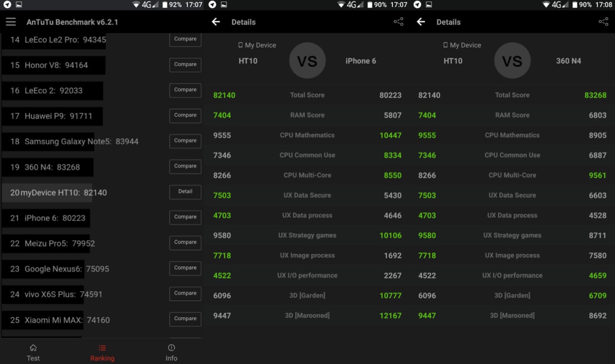Open the Info tab

click(x=171, y=353)
